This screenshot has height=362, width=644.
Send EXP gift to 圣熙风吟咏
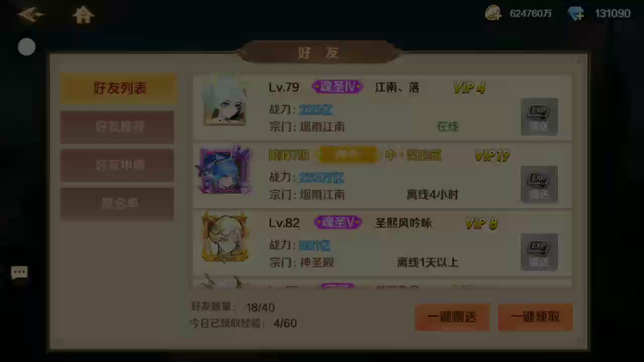539,252
